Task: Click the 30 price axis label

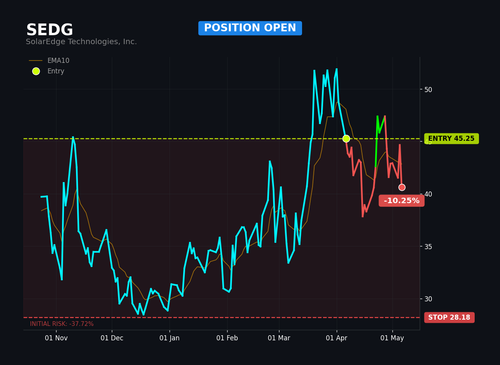Action: click(428, 299)
